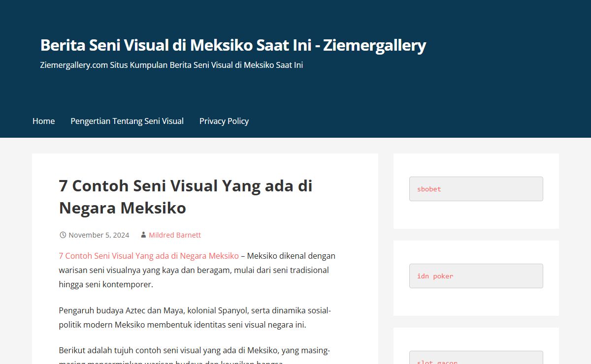Open the Berita Seni Visual di Meksiko site title
This screenshot has width=591, height=364.
[233, 45]
